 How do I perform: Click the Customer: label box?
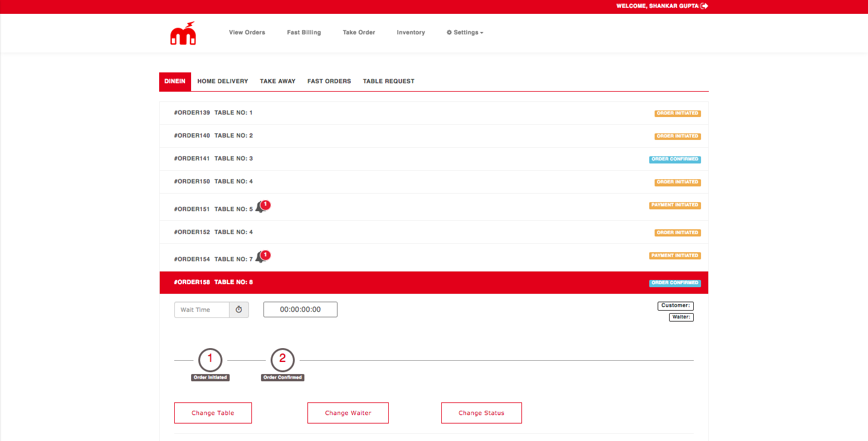(x=676, y=306)
